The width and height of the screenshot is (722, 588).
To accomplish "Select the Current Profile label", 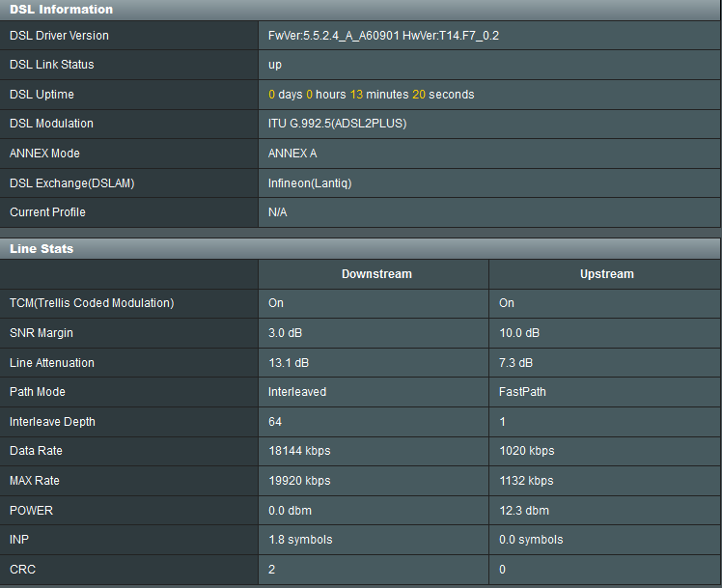I will click(47, 212).
